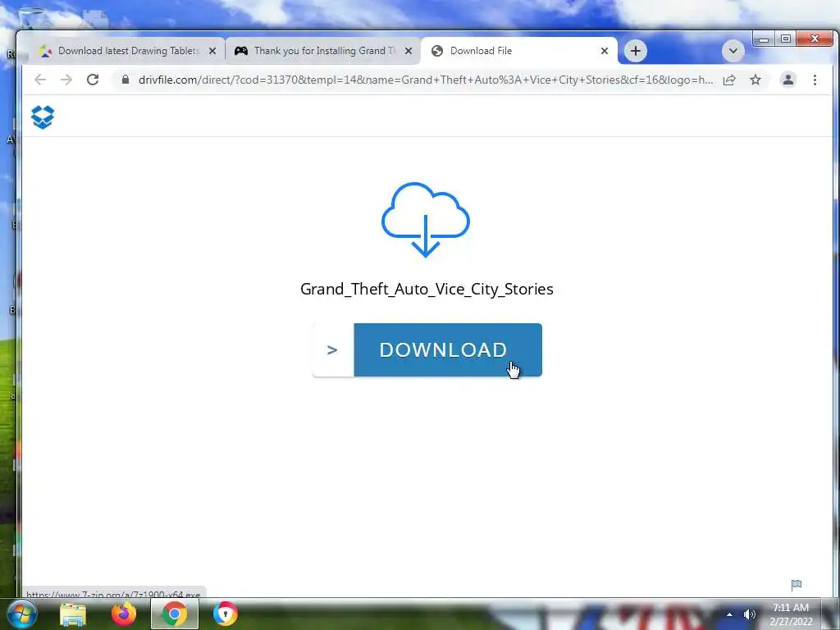The image size is (840, 630).
Task: Open Chrome's three-dot menu
Action: point(815,80)
